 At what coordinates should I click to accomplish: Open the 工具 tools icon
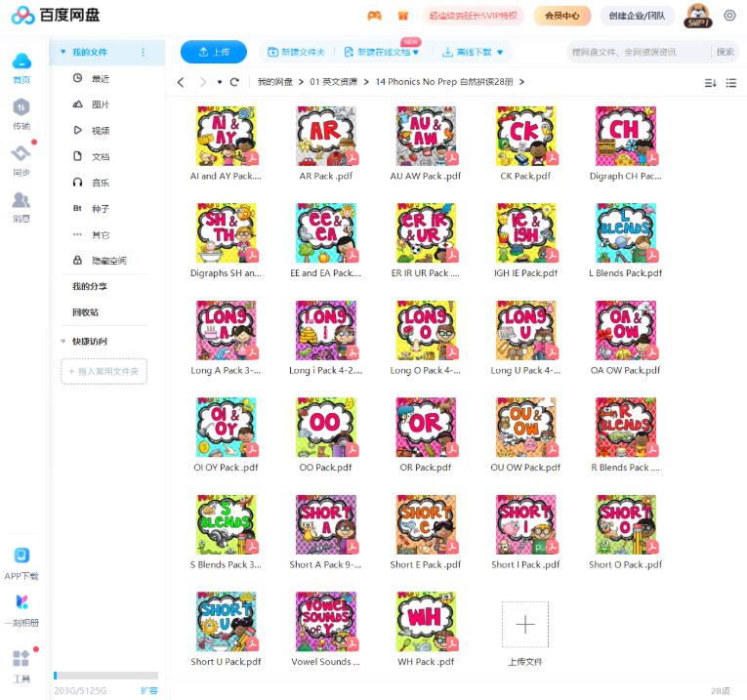coord(21,659)
